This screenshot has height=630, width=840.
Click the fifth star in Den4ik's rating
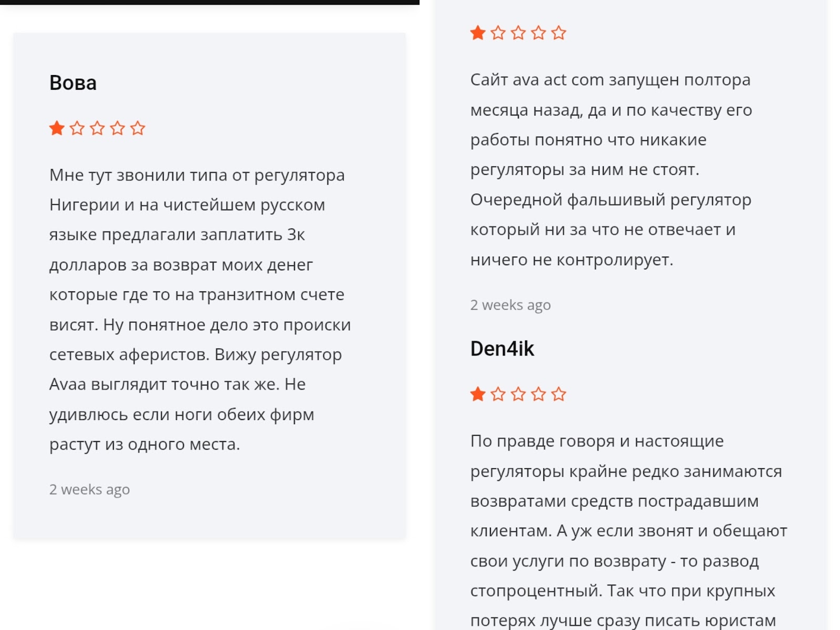[559, 394]
